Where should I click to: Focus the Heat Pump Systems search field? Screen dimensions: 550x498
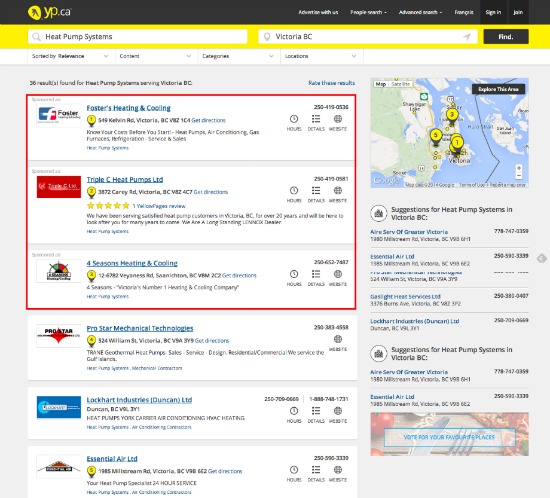[138, 36]
